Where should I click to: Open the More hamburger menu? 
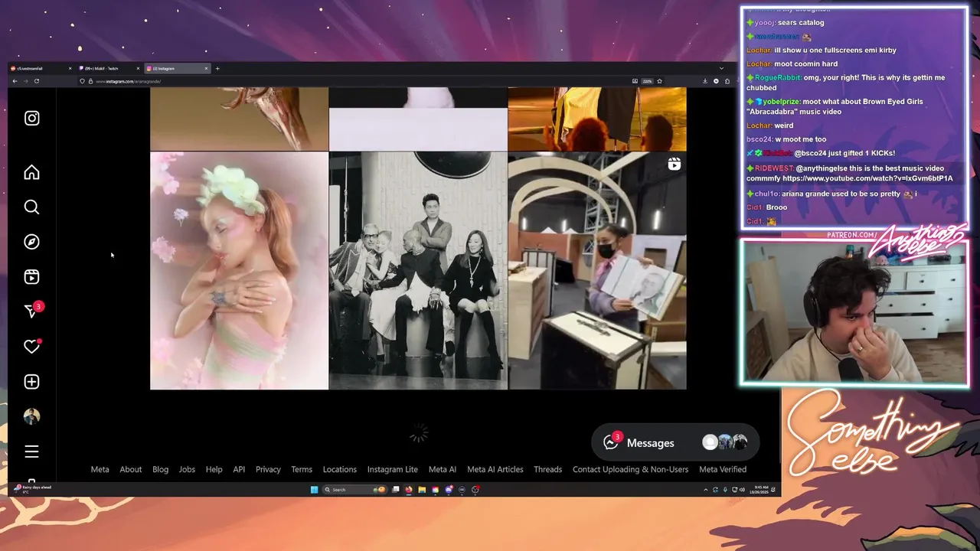[31, 452]
